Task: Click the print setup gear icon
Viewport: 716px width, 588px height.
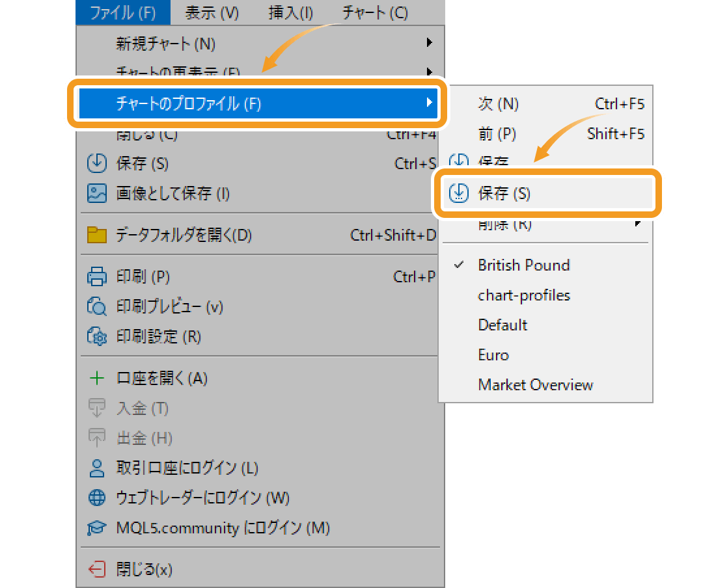Action: [x=97, y=337]
